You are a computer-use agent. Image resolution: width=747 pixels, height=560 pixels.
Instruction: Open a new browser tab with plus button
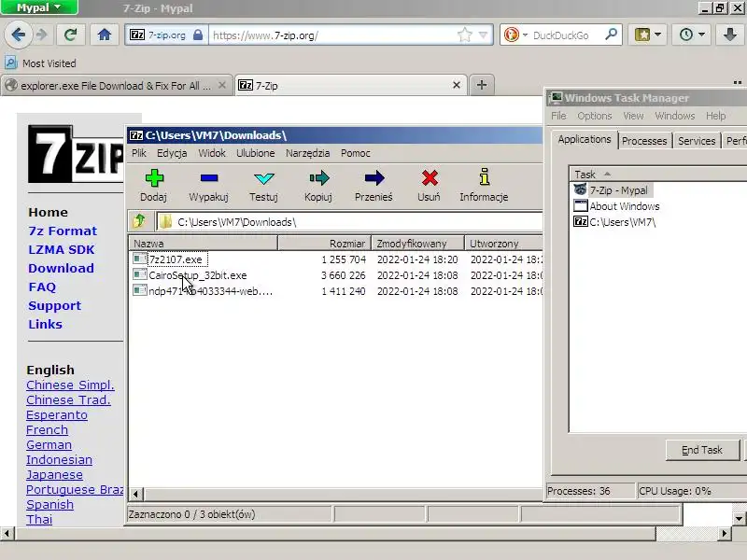pos(482,85)
